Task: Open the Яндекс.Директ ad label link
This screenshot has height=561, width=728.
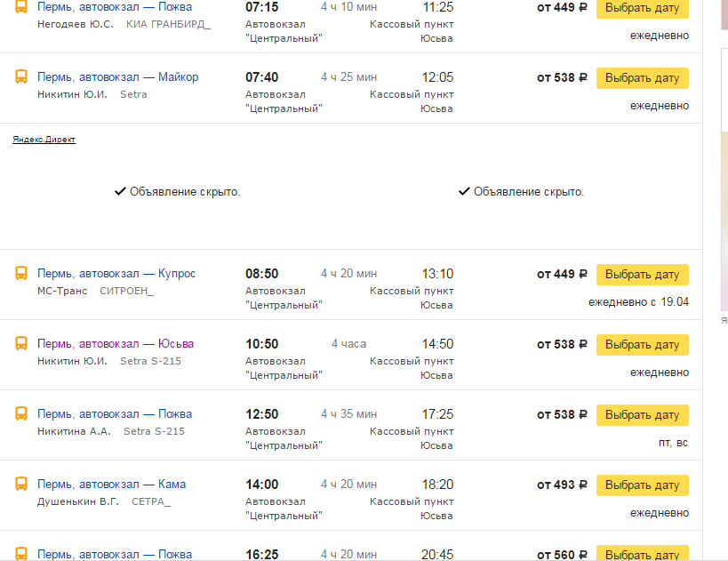Action: click(x=44, y=140)
